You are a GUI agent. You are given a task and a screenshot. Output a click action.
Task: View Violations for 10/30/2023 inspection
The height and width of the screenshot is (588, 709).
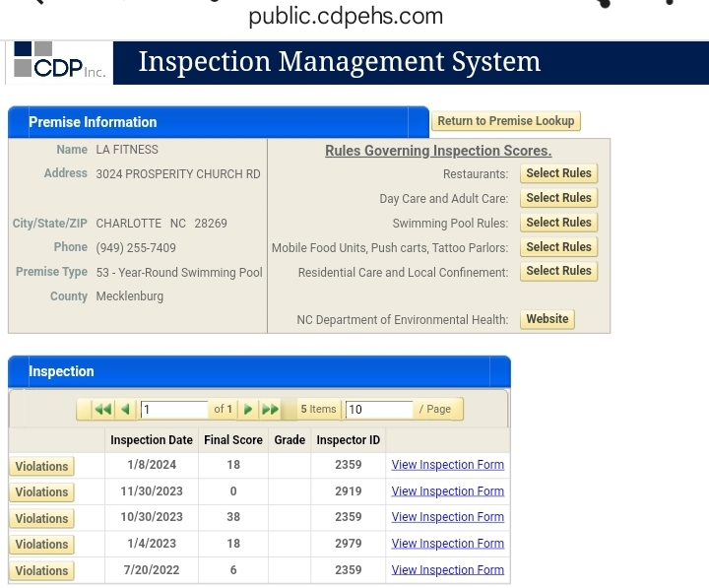coord(41,519)
